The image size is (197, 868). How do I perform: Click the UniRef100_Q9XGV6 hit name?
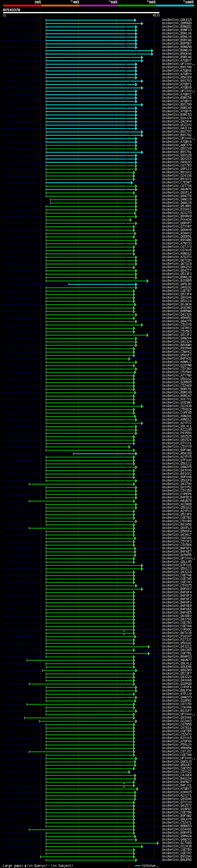pos(177,297)
